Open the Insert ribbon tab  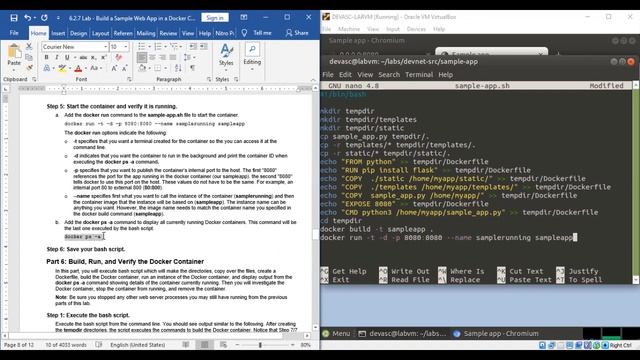pyautogui.click(x=58, y=33)
